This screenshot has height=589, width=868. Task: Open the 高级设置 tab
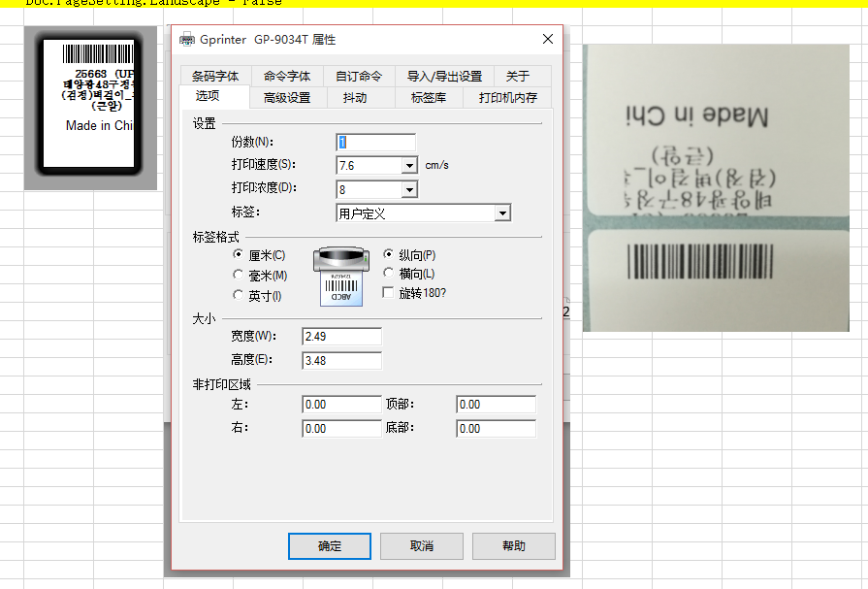(x=287, y=98)
